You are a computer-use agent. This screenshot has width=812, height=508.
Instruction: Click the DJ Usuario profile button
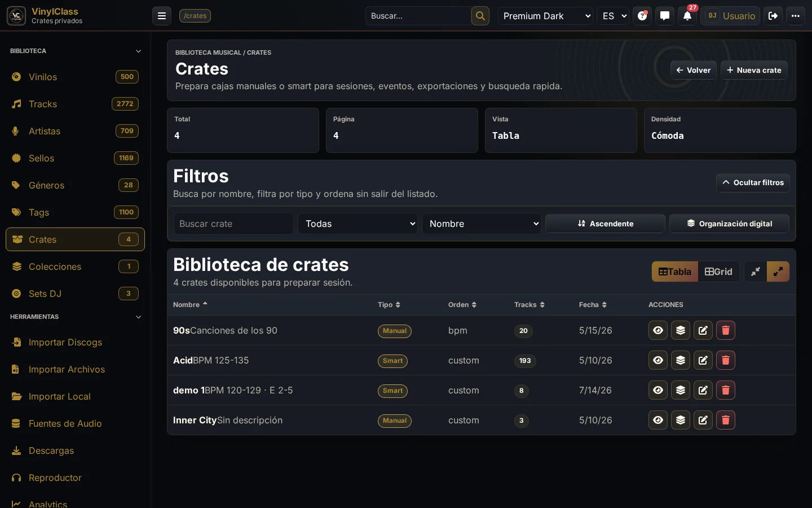[x=731, y=16]
